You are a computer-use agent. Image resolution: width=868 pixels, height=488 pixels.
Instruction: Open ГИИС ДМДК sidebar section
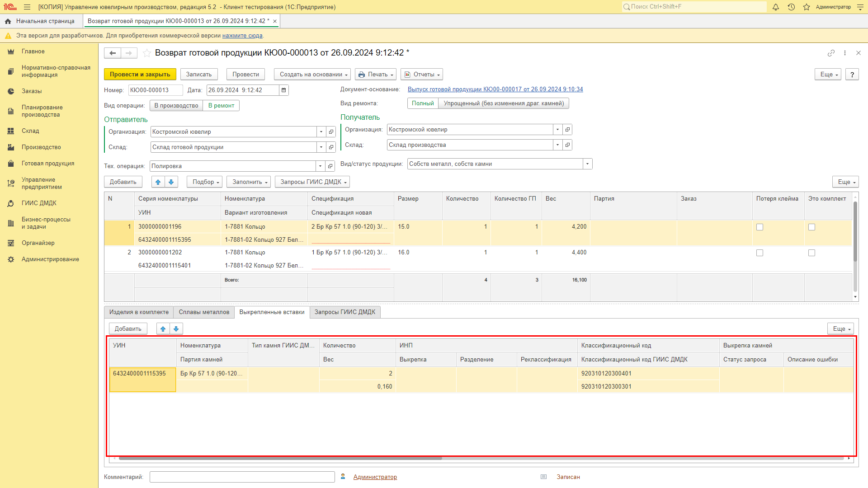click(39, 203)
